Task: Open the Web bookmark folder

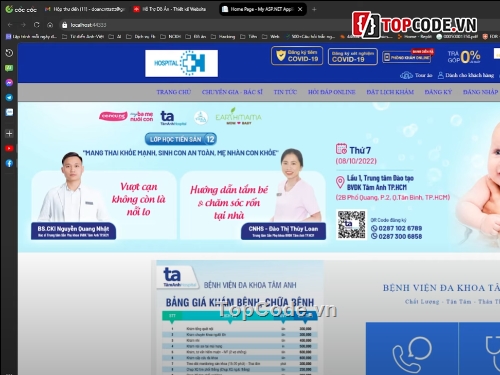Action: [271, 37]
